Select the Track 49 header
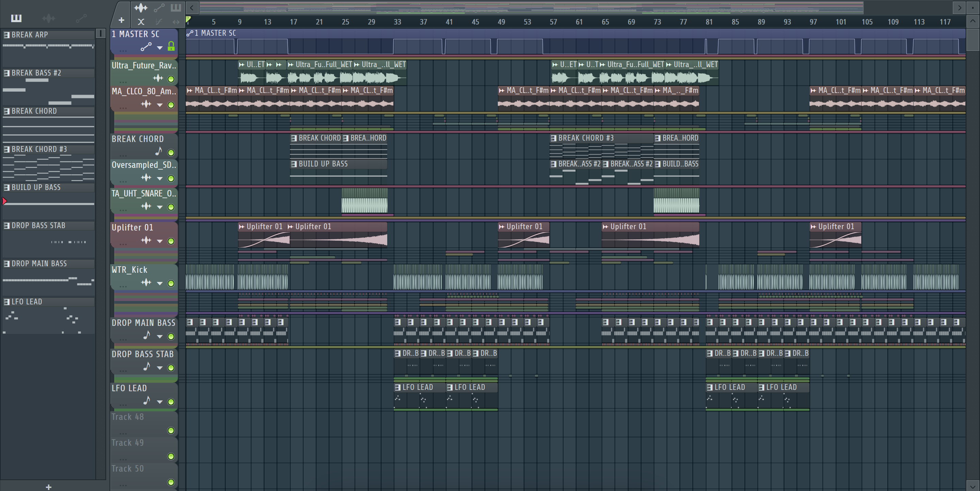Screen dimensions: 980x491 [144, 449]
